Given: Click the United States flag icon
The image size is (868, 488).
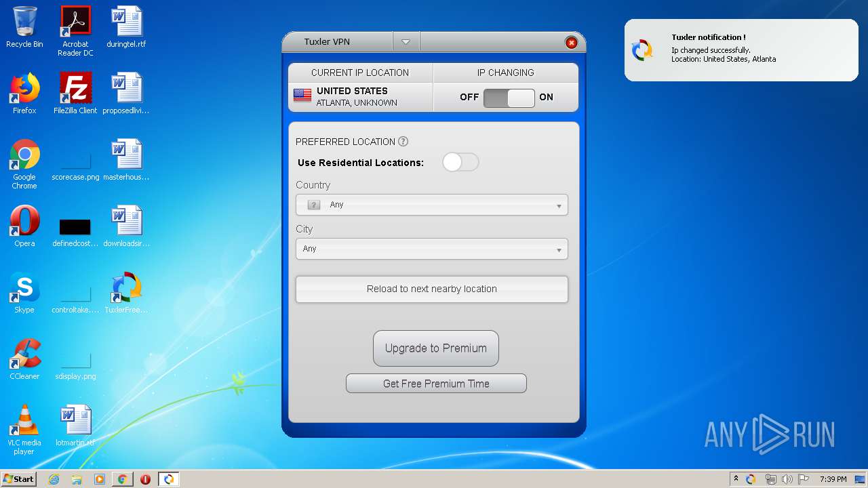Looking at the screenshot, I should click(x=302, y=96).
